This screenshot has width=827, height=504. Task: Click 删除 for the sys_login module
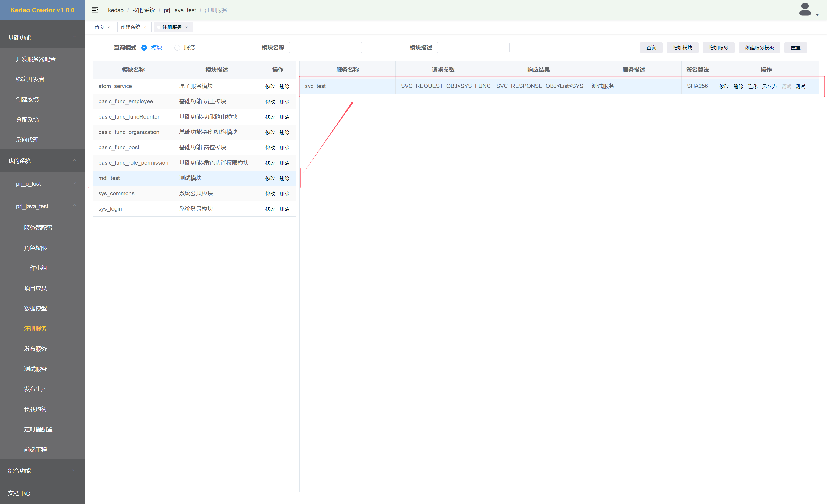(284, 209)
